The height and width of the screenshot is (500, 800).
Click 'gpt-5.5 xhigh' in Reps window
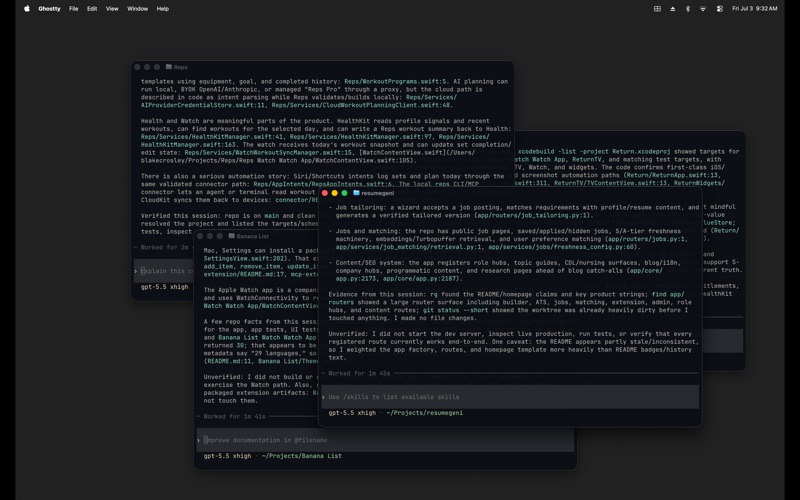[164, 287]
